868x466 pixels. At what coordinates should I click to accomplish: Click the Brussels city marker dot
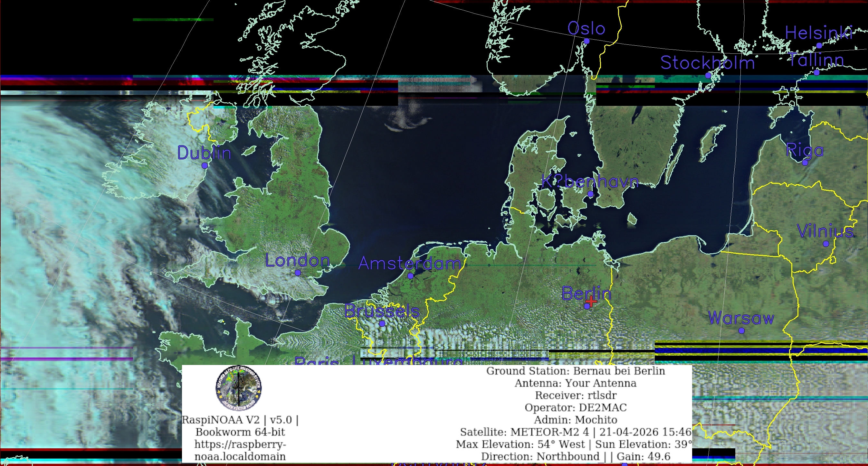coord(382,323)
